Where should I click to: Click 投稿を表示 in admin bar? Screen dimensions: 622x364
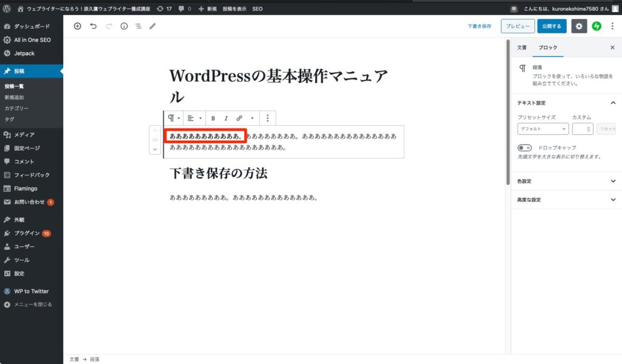click(234, 8)
